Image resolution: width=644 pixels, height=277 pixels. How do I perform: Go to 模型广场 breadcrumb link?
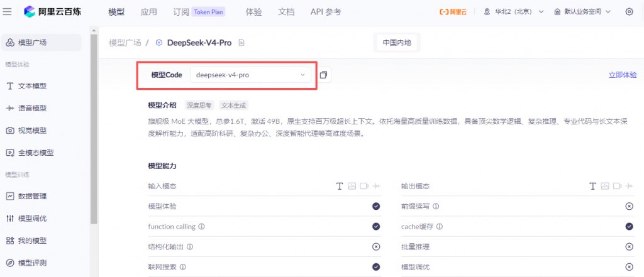(x=126, y=43)
